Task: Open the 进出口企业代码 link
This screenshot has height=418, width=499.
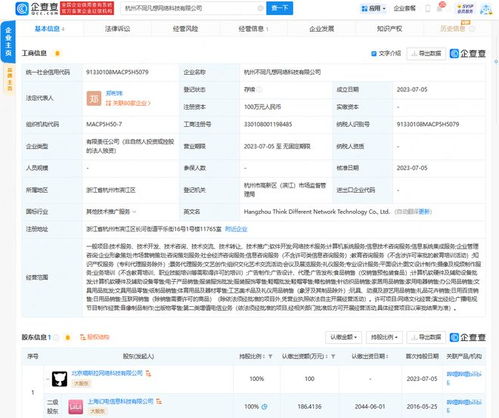Action: pyautogui.click(x=355, y=190)
